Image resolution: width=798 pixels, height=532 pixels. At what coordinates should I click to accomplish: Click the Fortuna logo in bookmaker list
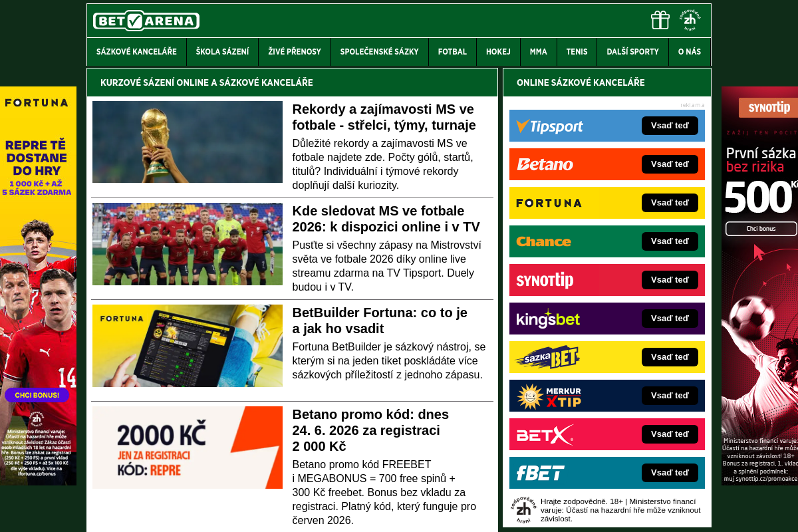point(549,203)
